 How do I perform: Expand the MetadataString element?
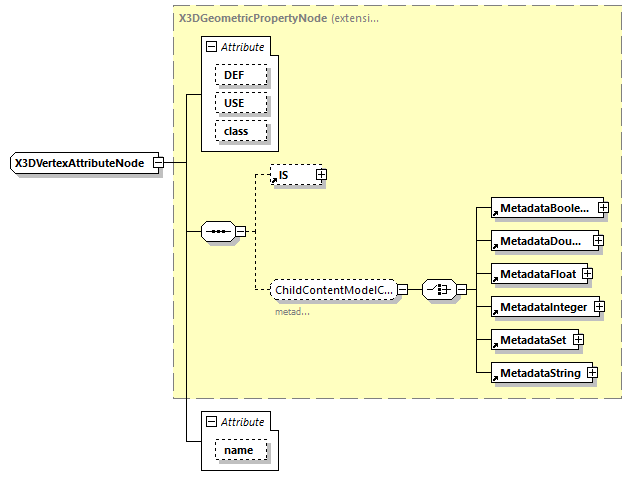point(592,373)
